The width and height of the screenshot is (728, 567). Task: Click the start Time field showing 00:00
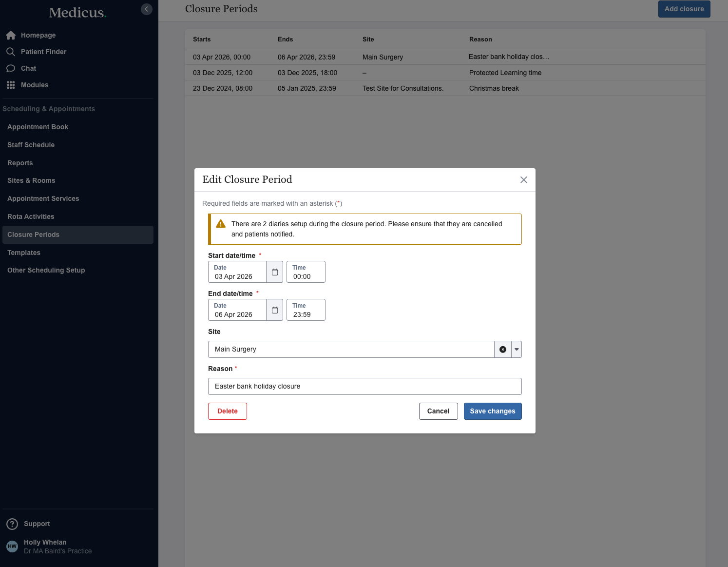click(306, 272)
